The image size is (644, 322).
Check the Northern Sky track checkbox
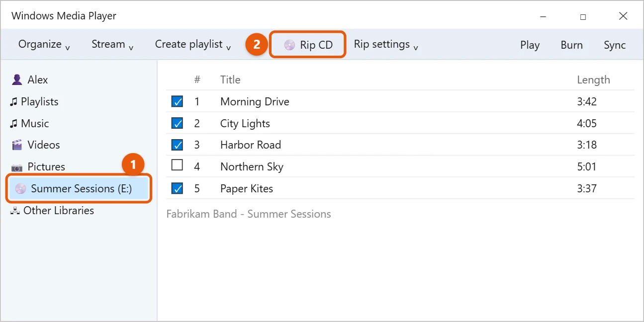177,165
